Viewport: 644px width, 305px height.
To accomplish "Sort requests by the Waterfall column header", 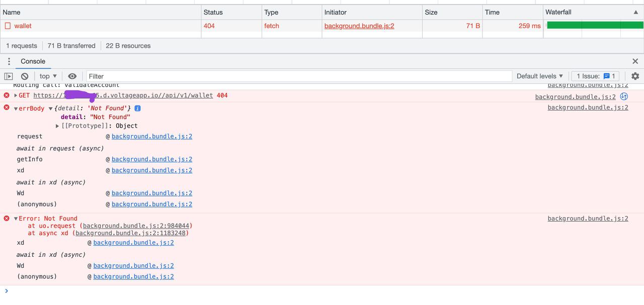I will [x=560, y=12].
